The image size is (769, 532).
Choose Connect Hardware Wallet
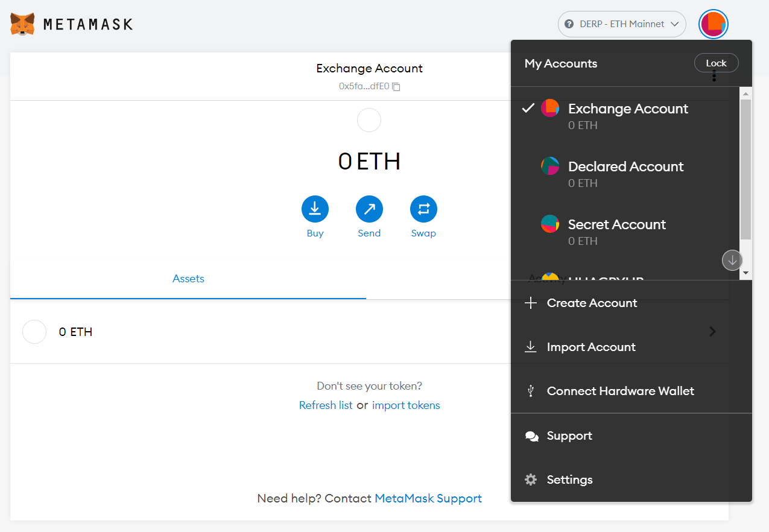pyautogui.click(x=631, y=391)
